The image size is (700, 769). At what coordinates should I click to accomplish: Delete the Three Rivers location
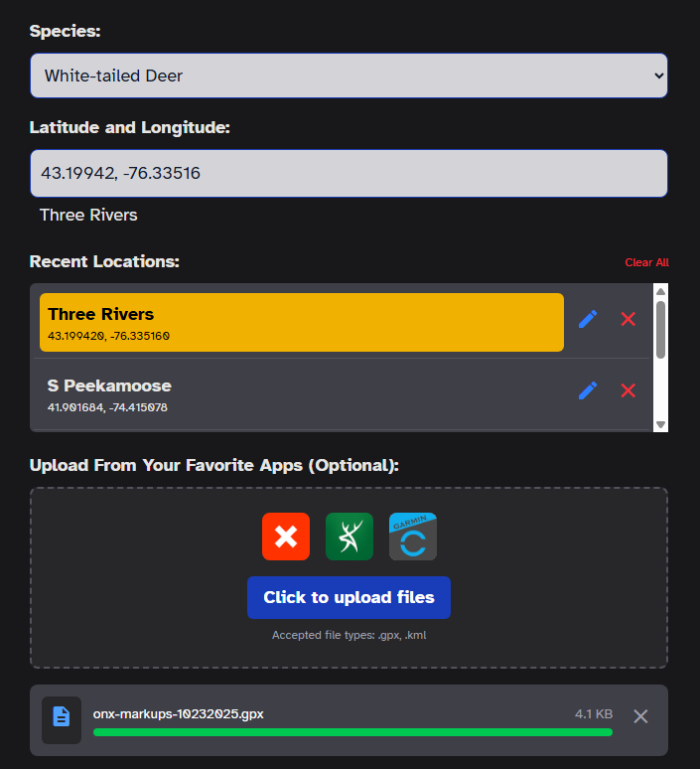pos(628,319)
